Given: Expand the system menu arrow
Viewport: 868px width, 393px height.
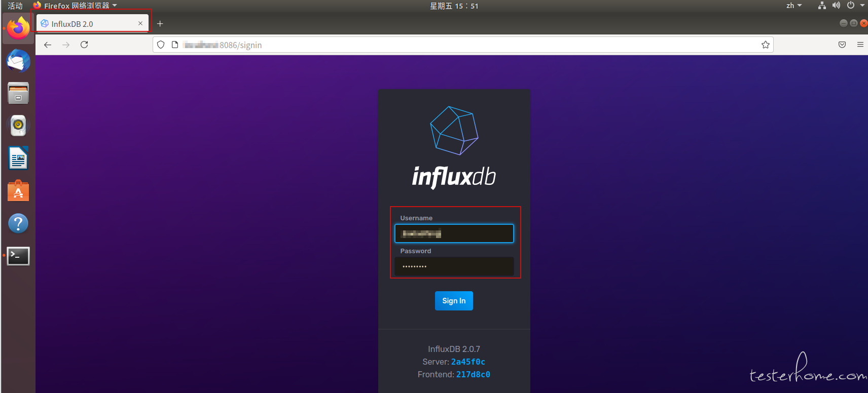Looking at the screenshot, I should (x=862, y=6).
